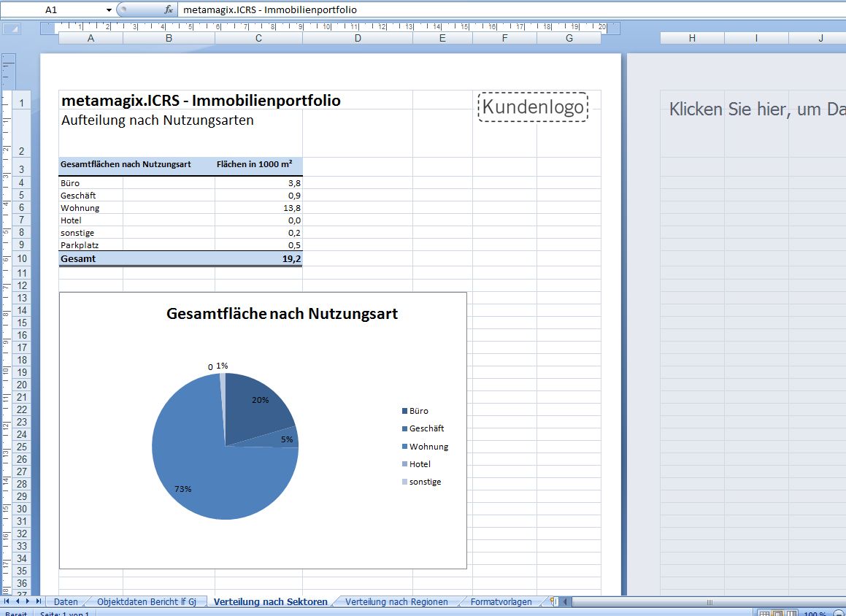
Task: Click subtitle Aufteilung nach Nutzungsarten
Action: (158, 120)
